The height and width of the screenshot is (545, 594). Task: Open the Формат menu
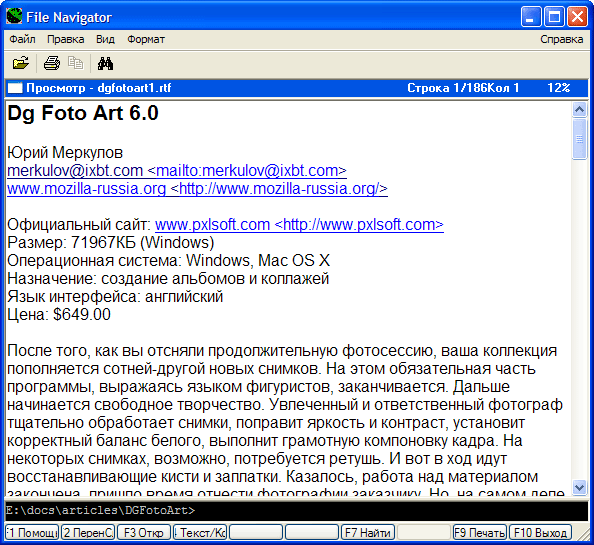pyautogui.click(x=146, y=39)
